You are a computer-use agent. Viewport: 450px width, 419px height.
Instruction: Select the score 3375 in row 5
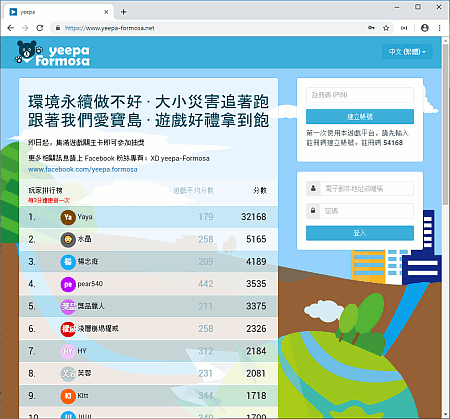tap(256, 306)
